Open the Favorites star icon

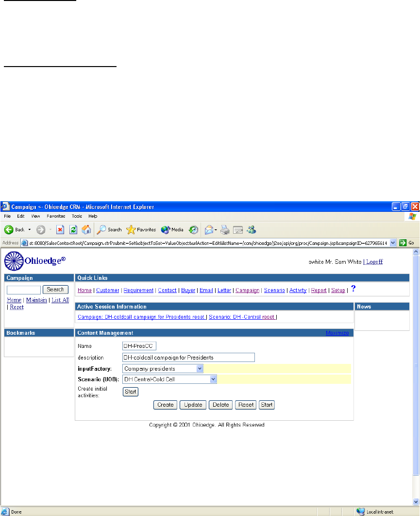(x=131, y=229)
